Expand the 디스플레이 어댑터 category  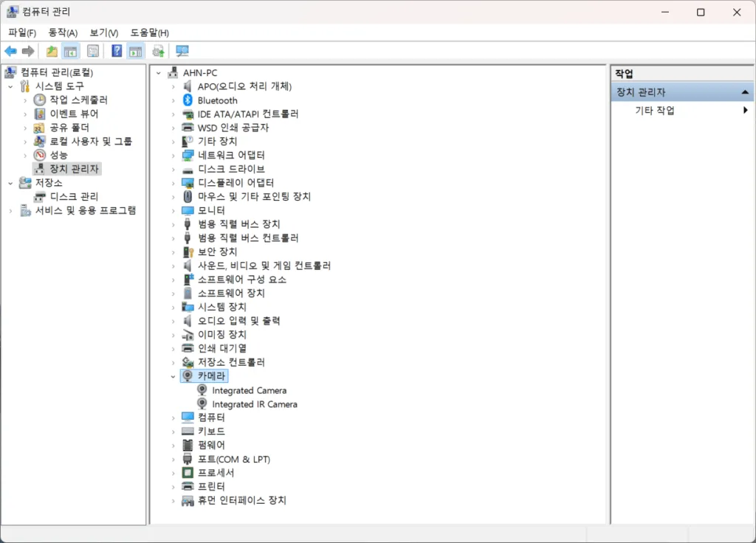173,183
